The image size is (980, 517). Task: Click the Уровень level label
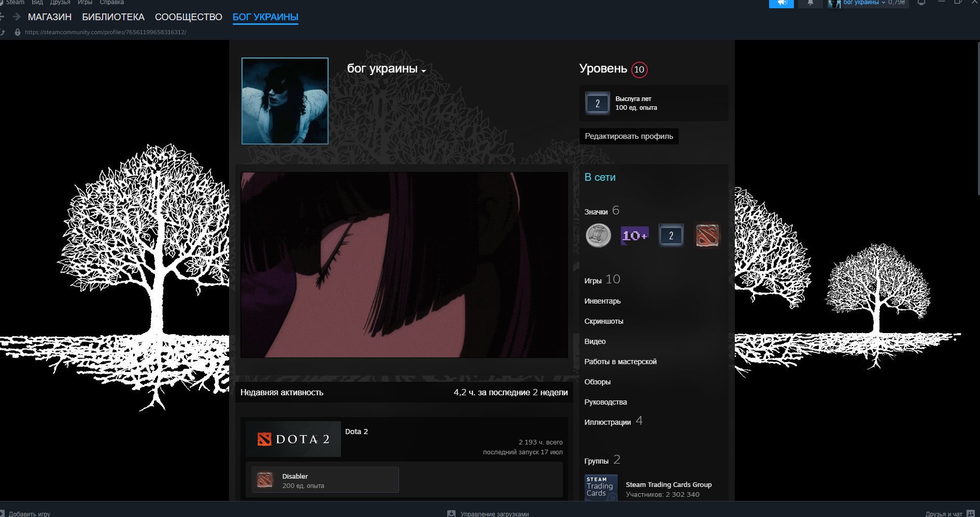(x=603, y=68)
